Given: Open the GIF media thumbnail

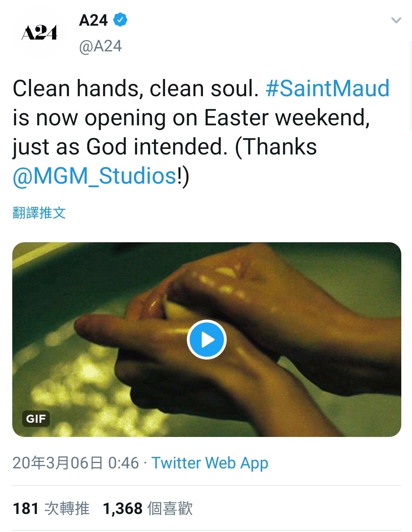Looking at the screenshot, I should 207,339.
